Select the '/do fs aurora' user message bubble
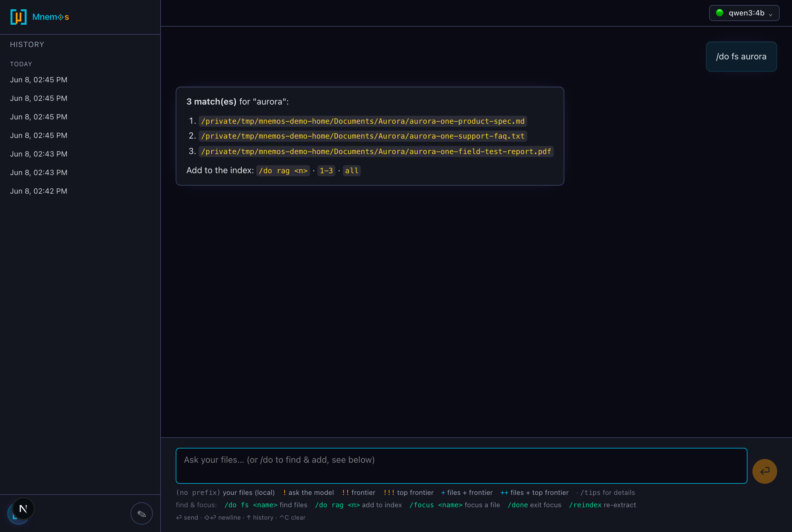Image resolution: width=792 pixels, height=532 pixels. click(x=741, y=57)
